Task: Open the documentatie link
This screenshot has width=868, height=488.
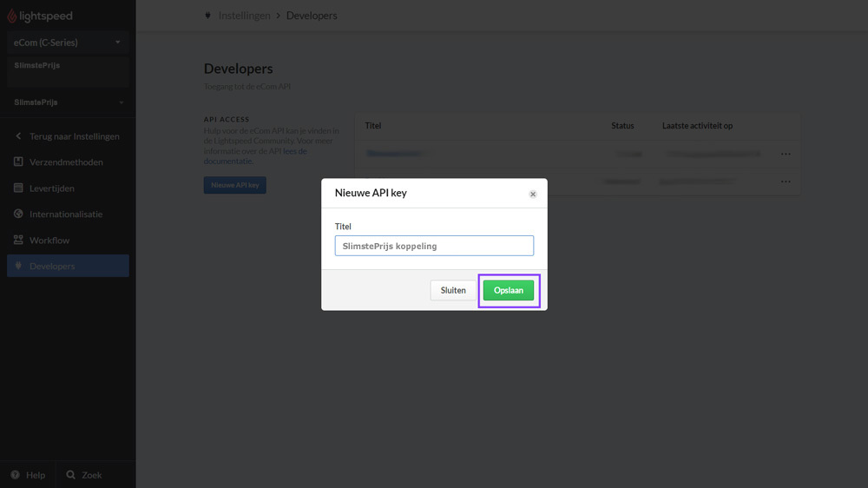Action: pos(228,161)
